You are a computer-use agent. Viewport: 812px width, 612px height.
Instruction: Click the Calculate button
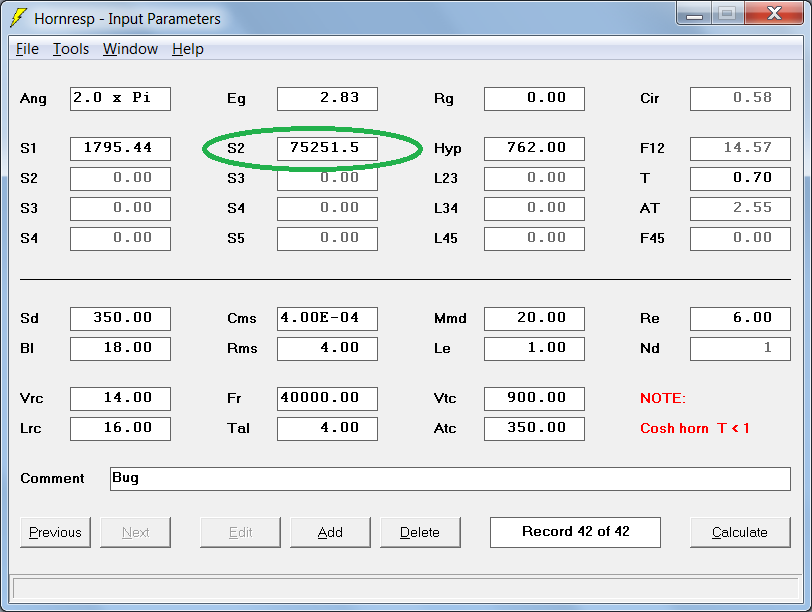click(x=740, y=532)
